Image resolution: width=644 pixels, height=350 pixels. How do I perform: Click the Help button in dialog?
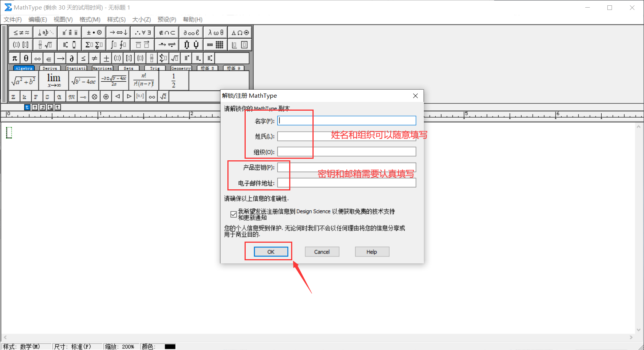pos(372,252)
